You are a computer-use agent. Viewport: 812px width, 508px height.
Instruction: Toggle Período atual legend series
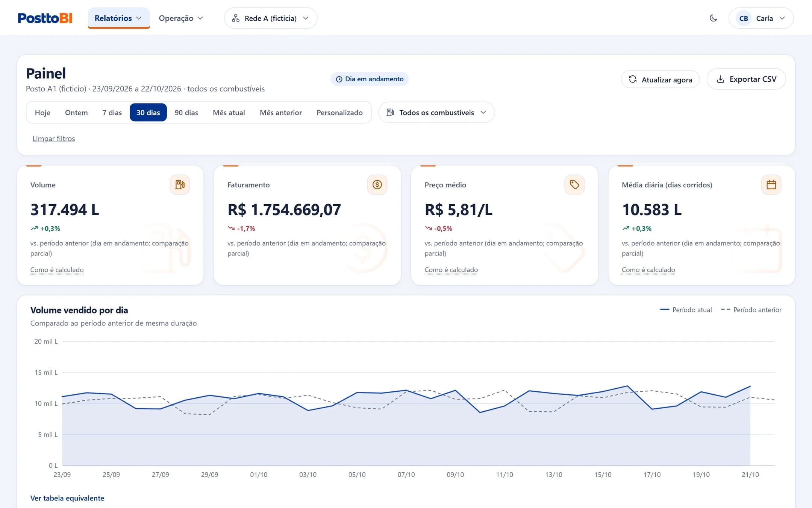(x=686, y=310)
